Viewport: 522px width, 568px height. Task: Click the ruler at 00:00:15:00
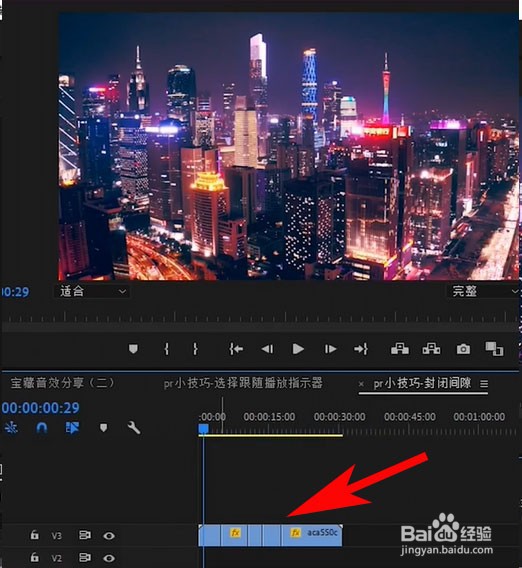(269, 417)
